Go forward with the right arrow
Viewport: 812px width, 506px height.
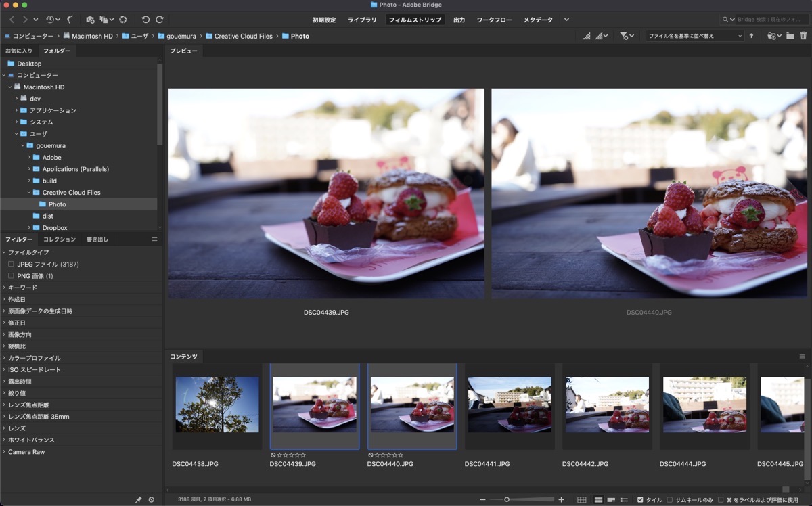tap(25, 20)
